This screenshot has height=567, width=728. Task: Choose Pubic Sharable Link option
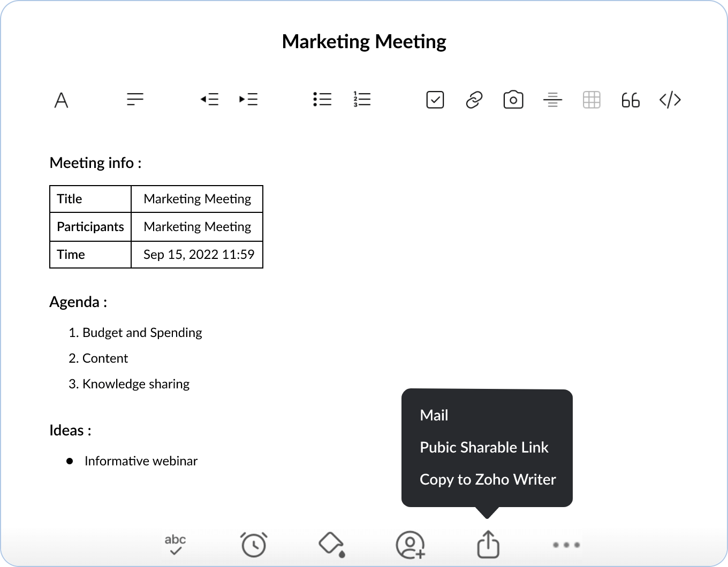click(484, 447)
